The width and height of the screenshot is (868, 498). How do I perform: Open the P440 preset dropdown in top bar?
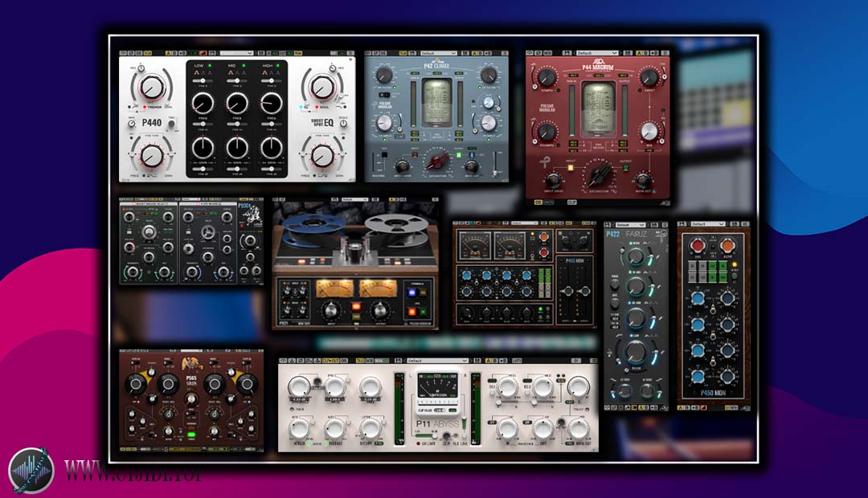pyautogui.click(x=236, y=53)
